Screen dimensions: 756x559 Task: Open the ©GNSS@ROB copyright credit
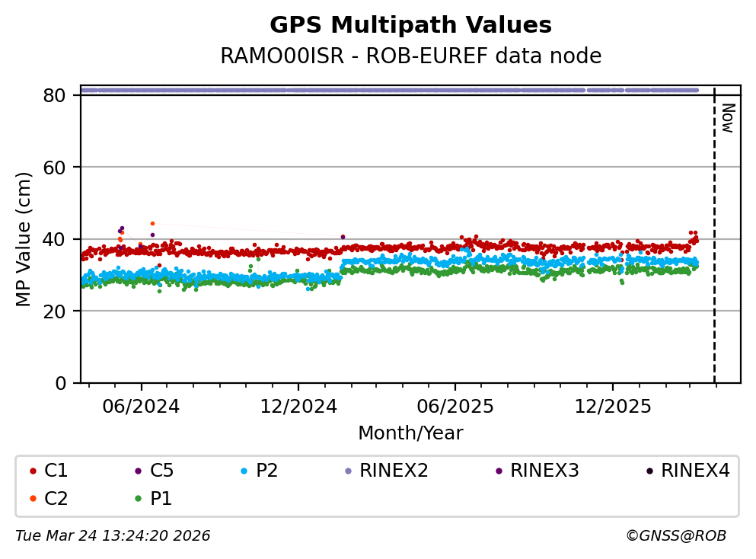[x=675, y=536]
